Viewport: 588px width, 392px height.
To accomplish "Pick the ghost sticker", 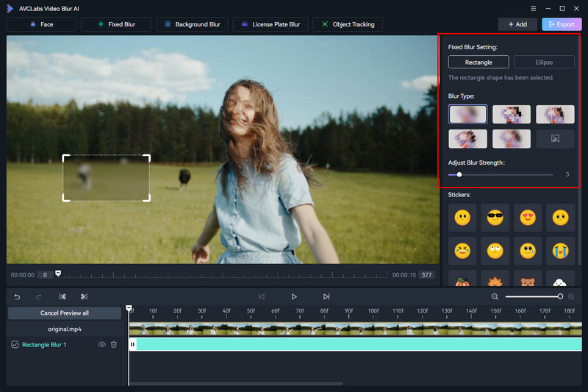I will click(560, 279).
